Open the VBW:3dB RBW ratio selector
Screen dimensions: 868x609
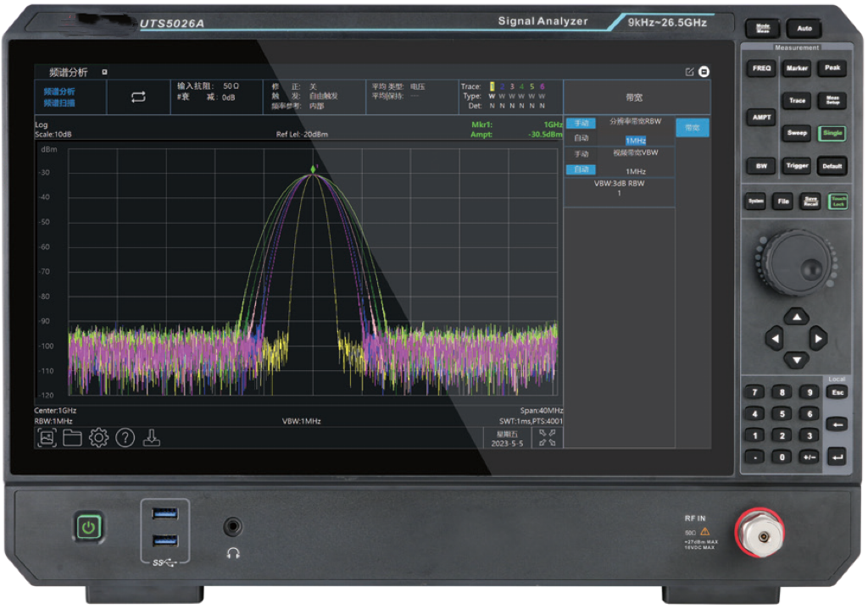tap(619, 188)
